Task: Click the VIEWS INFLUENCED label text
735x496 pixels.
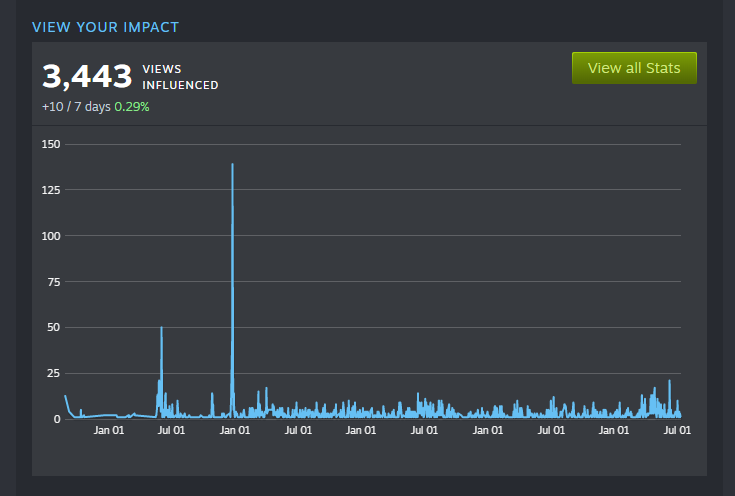Action: [x=180, y=77]
